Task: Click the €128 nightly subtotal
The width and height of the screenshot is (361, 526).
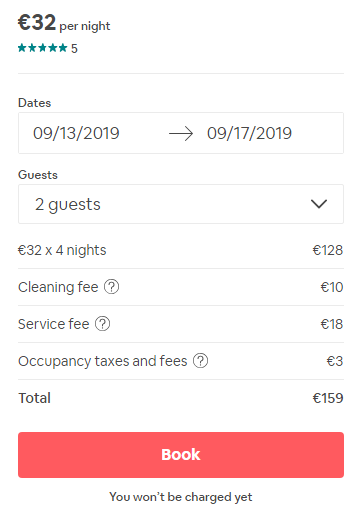Action: pos(328,250)
